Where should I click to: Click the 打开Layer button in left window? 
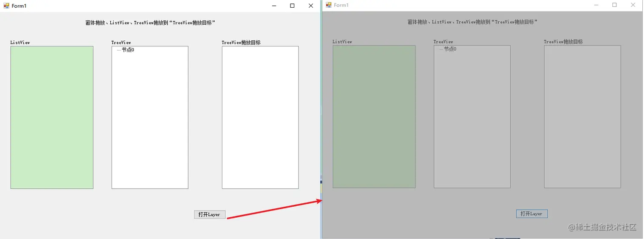pyautogui.click(x=210, y=214)
